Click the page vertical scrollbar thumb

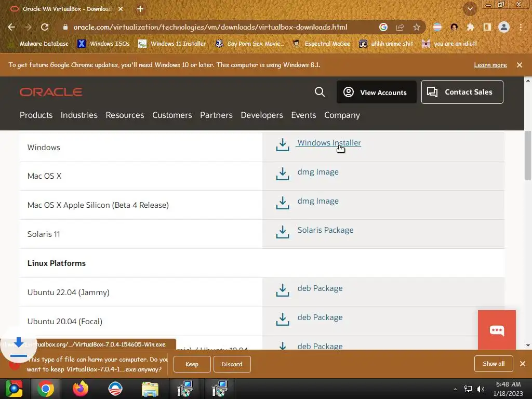(x=528, y=155)
